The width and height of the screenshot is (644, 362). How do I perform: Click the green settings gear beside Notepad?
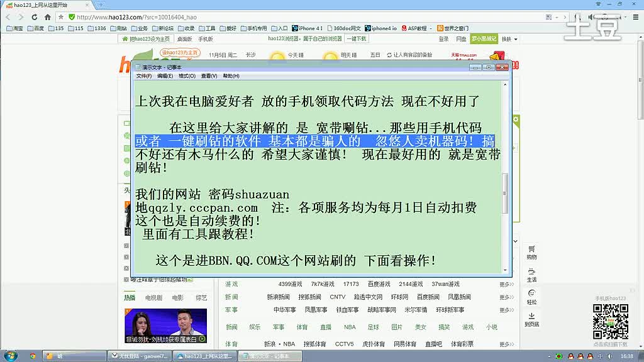(516, 119)
